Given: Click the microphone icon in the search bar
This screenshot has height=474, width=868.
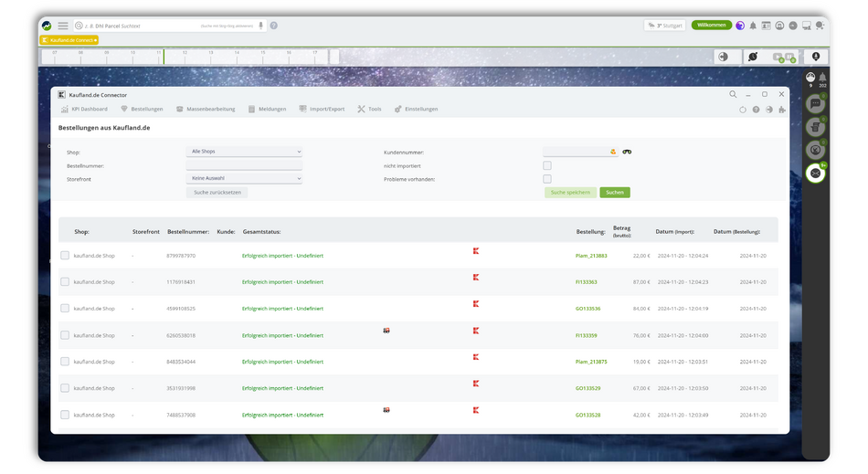Looking at the screenshot, I should pyautogui.click(x=260, y=26).
